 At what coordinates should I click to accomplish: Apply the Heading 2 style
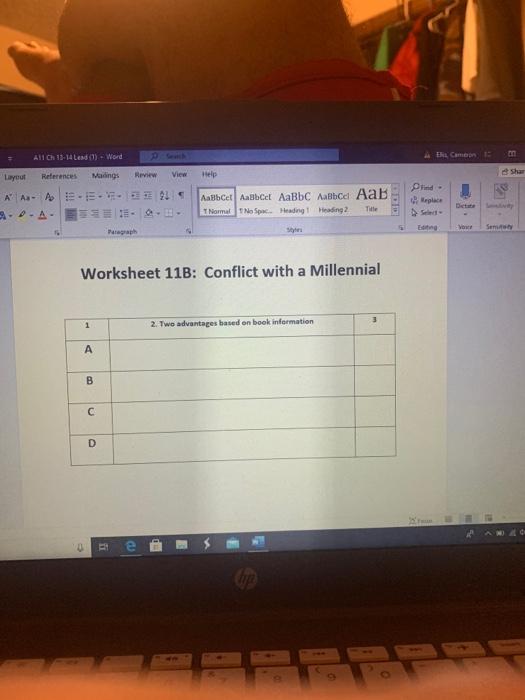point(333,201)
